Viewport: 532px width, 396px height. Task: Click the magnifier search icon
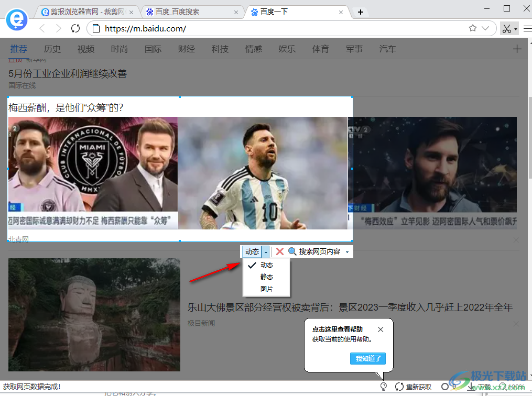tap(292, 251)
